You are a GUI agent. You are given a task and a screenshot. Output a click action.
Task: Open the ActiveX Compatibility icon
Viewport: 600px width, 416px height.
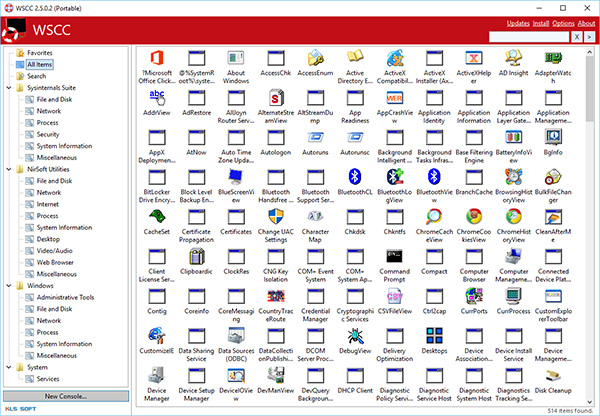(x=395, y=59)
